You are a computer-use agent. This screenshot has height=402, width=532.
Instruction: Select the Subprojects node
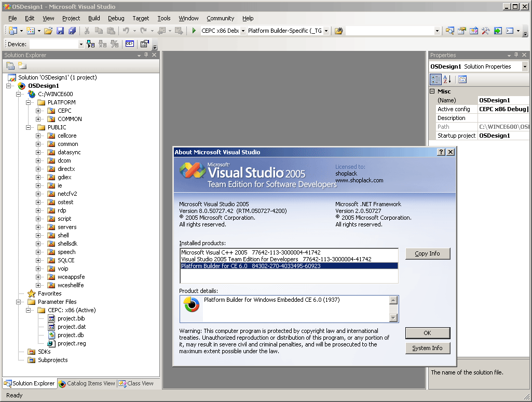pyautogui.click(x=52, y=360)
